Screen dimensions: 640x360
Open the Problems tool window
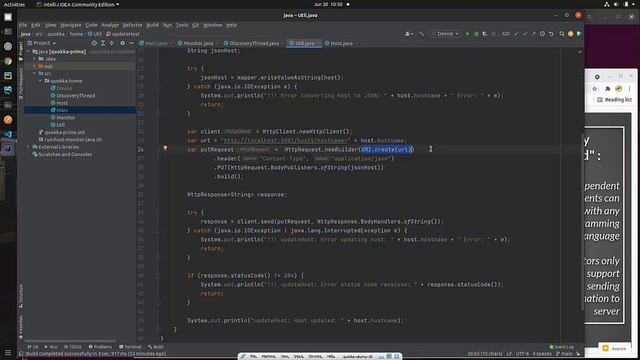100,347
